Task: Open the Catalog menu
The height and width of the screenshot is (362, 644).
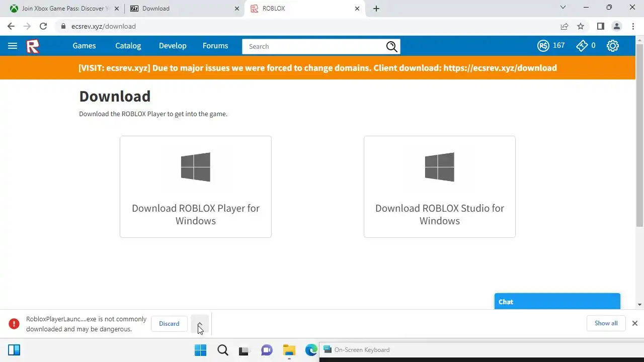Action: click(x=128, y=46)
